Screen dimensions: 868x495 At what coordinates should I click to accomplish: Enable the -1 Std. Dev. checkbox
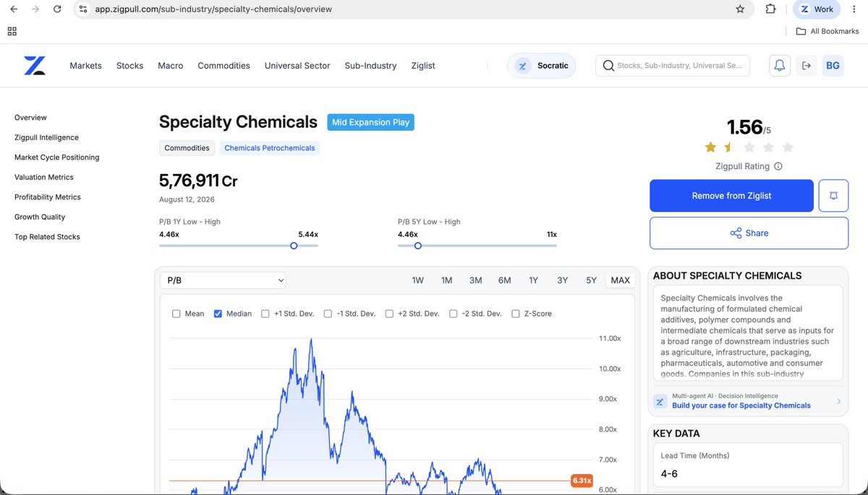[328, 314]
